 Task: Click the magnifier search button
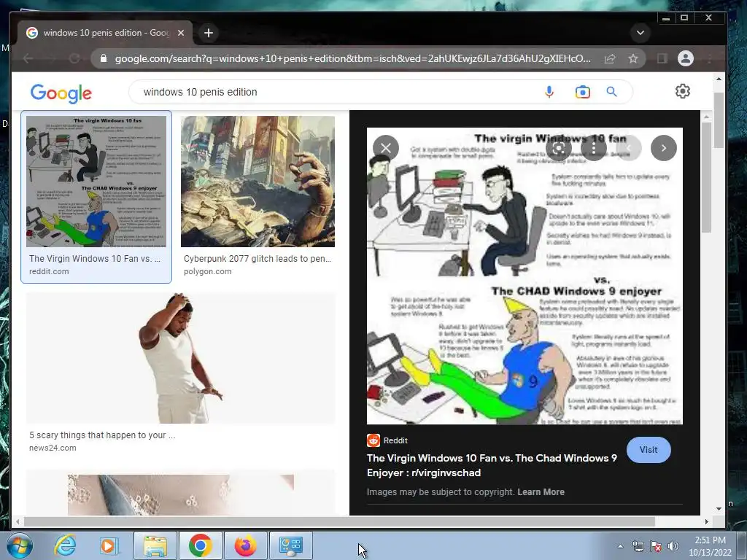(x=612, y=92)
